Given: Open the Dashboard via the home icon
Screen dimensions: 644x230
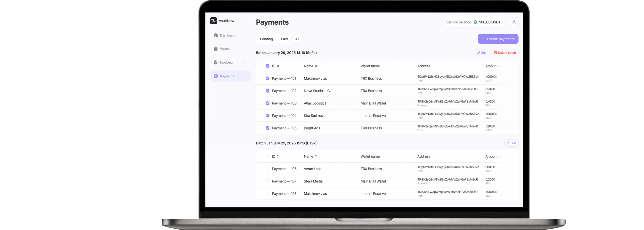Looking at the screenshot, I should [216, 35].
